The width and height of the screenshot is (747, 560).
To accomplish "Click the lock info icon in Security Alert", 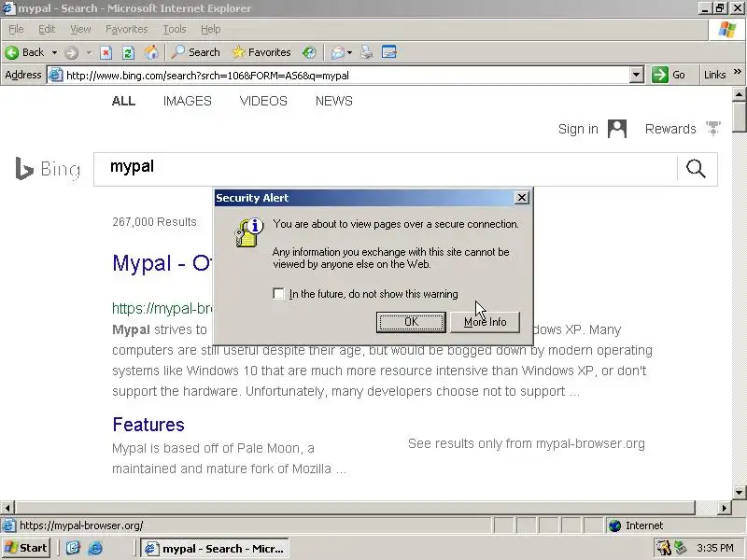I will (248, 232).
